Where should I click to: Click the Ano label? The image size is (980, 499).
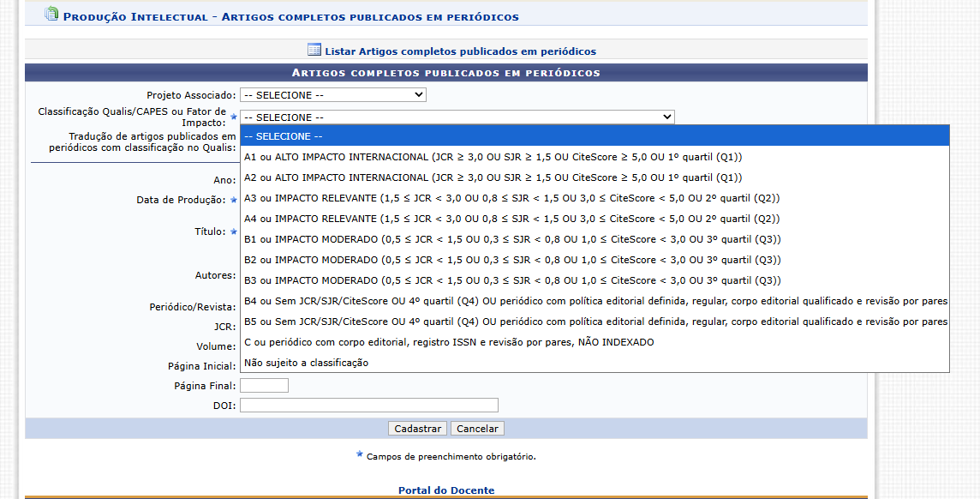(225, 180)
